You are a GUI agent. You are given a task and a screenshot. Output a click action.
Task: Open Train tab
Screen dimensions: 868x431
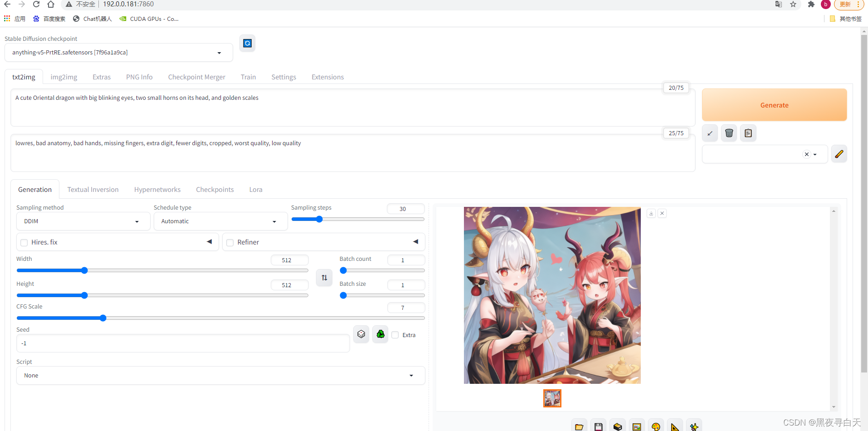(x=248, y=77)
